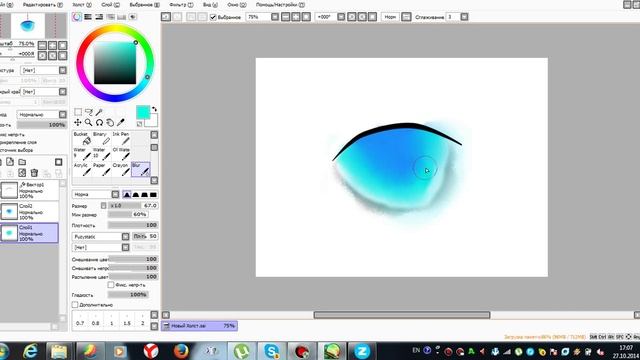This screenshot has height=360, width=640.
Task: Choose brush size preset 1.5
Action: click(x=127, y=320)
